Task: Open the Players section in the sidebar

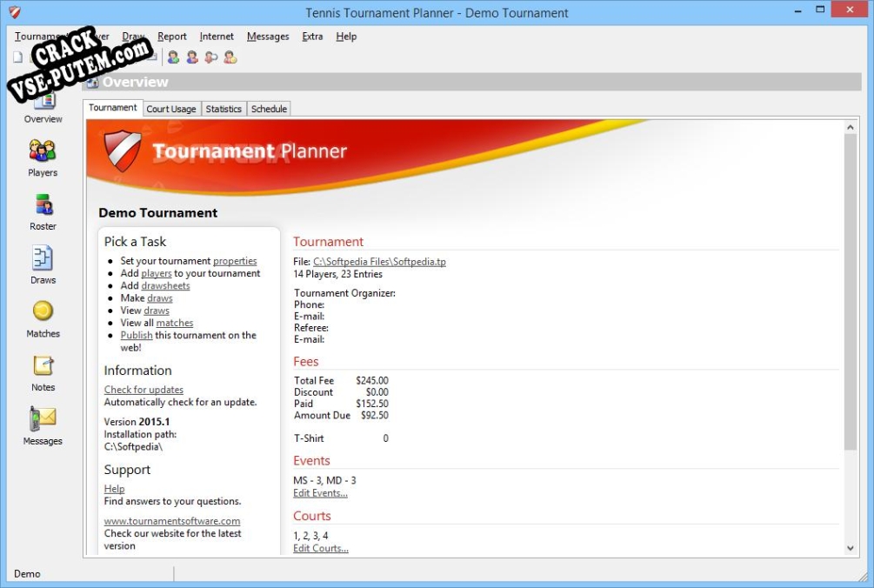Action: click(43, 157)
